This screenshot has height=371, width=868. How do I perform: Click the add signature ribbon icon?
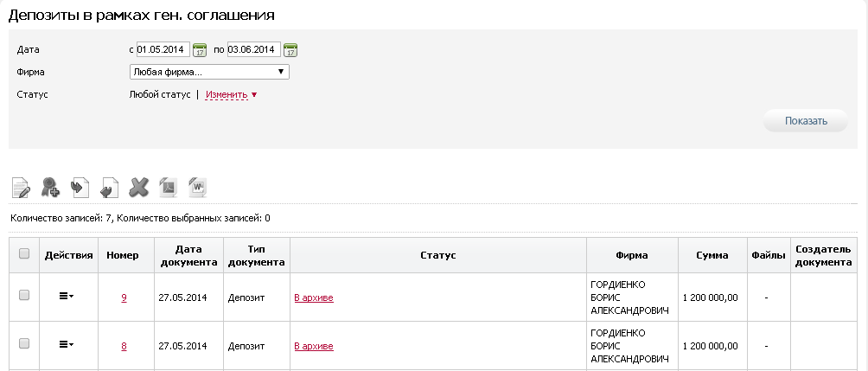pyautogui.click(x=50, y=187)
